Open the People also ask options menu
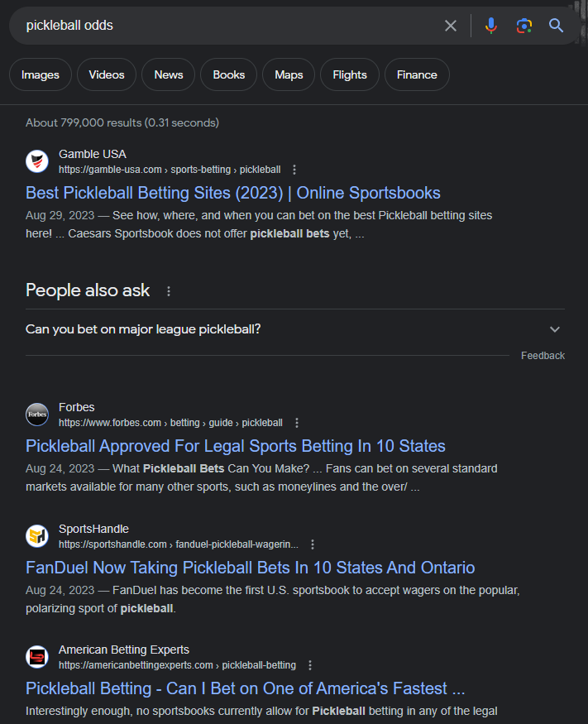Viewport: 588px width, 724px height. [169, 291]
